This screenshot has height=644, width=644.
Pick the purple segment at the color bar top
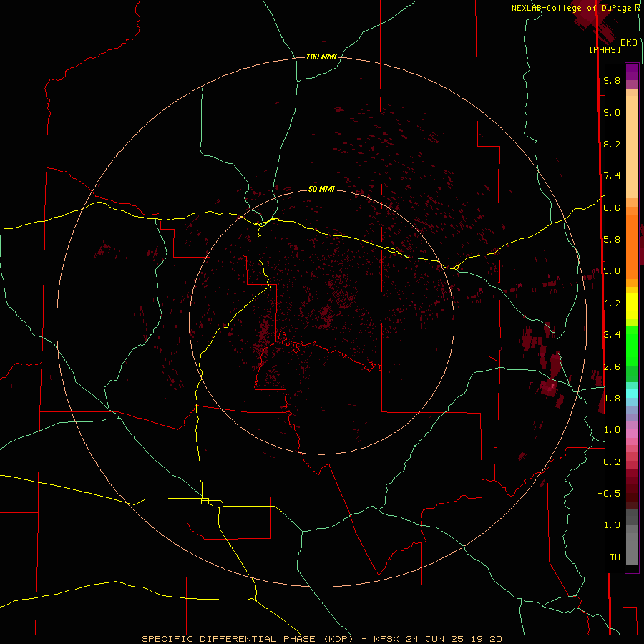point(632,72)
